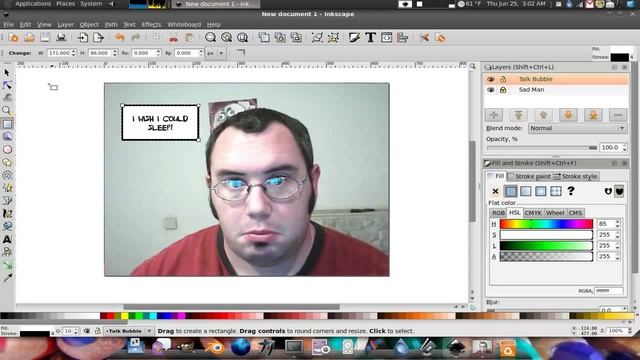Select the Spiral tool
Screen dimensions: 640x360
[x=7, y=175]
